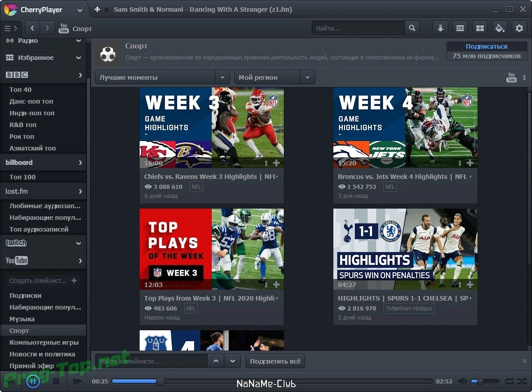Open settings with the gear icon

519,28
